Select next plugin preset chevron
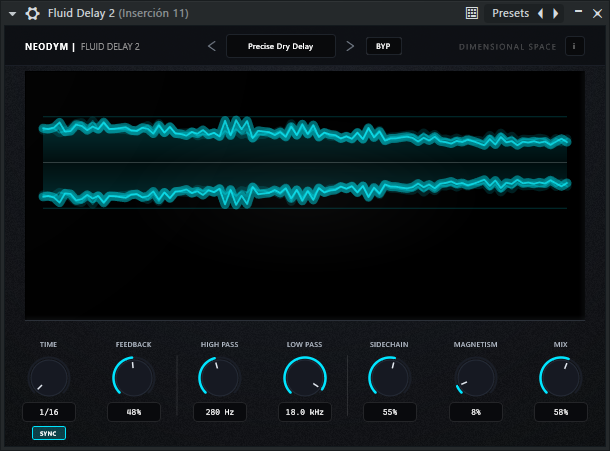 pyautogui.click(x=350, y=46)
